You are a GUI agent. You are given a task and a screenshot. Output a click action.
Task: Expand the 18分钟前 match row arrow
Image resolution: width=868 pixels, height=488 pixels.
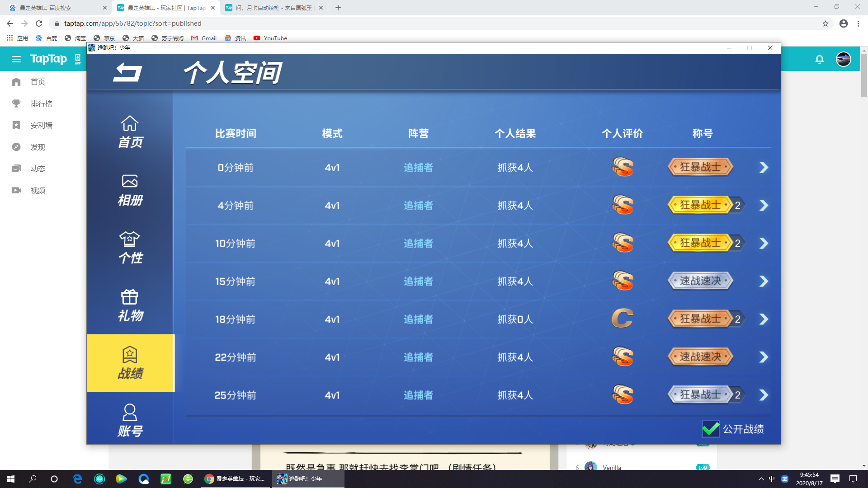(x=764, y=319)
